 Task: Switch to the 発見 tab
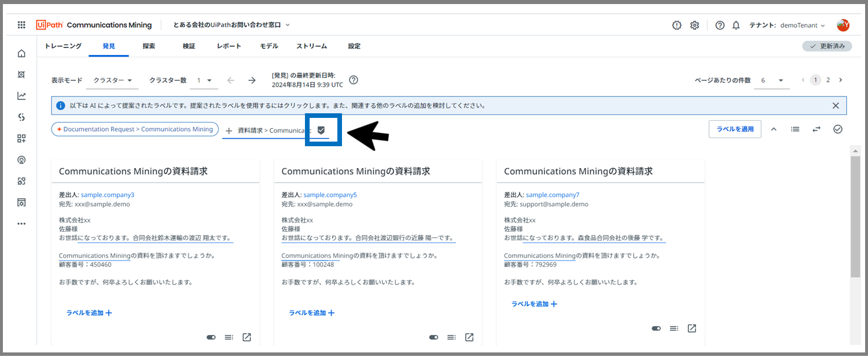click(x=109, y=46)
